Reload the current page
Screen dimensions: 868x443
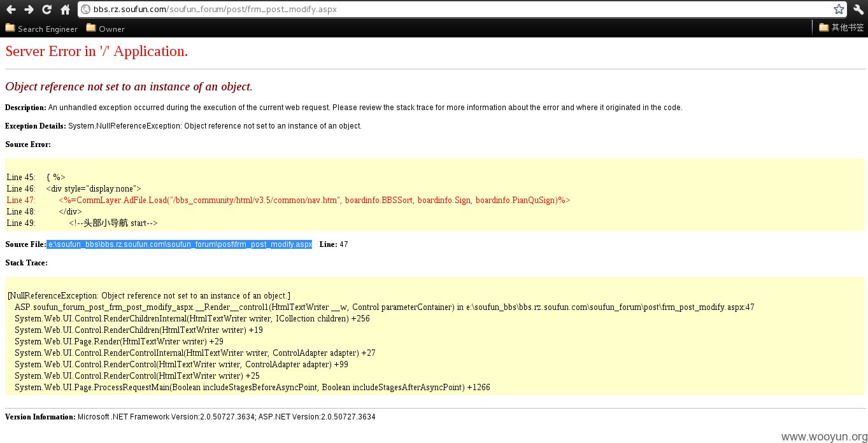pyautogui.click(x=46, y=10)
